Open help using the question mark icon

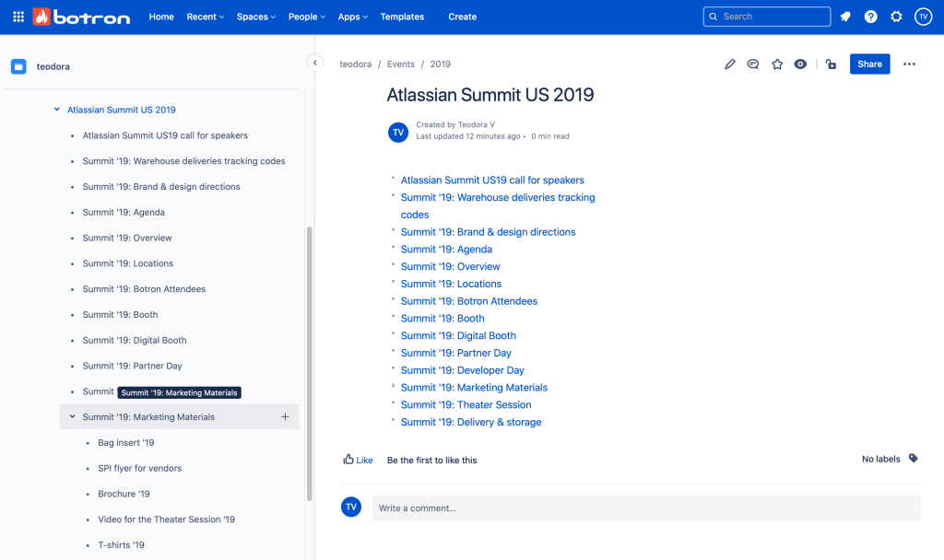pos(870,16)
